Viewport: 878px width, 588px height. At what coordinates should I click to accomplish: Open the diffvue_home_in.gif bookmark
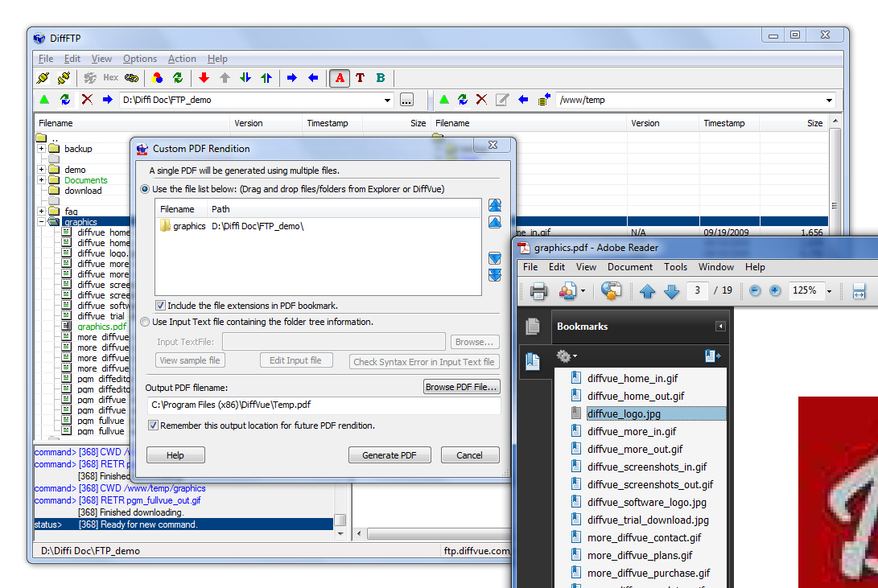633,378
